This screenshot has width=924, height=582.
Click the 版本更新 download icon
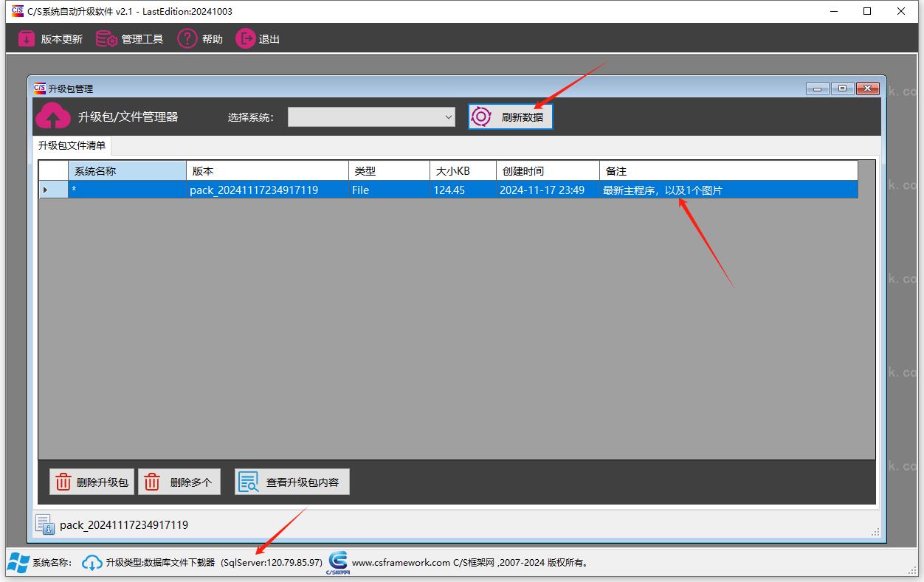(x=27, y=39)
